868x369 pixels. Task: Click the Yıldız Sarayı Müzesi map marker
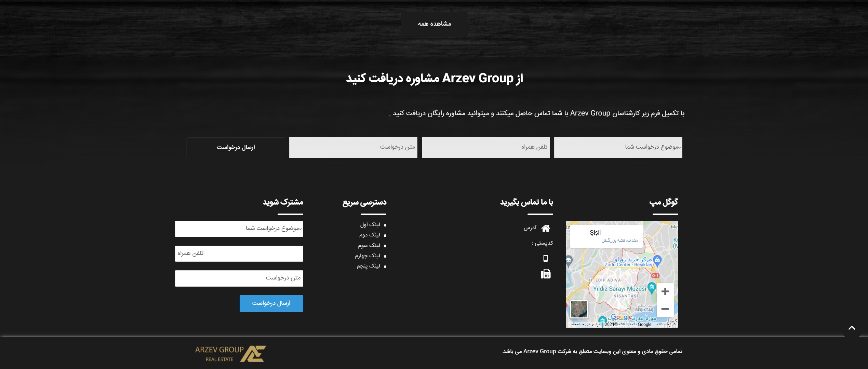tap(652, 288)
